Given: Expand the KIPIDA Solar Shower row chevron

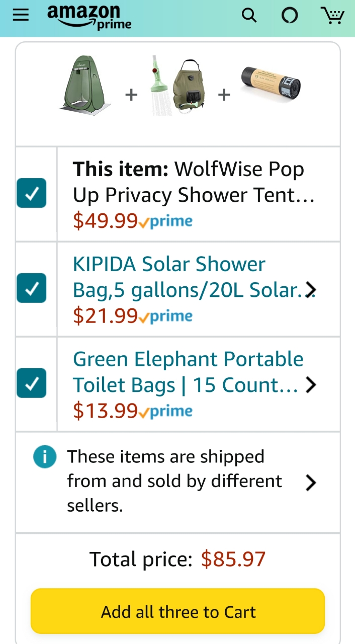Looking at the screenshot, I should (311, 290).
